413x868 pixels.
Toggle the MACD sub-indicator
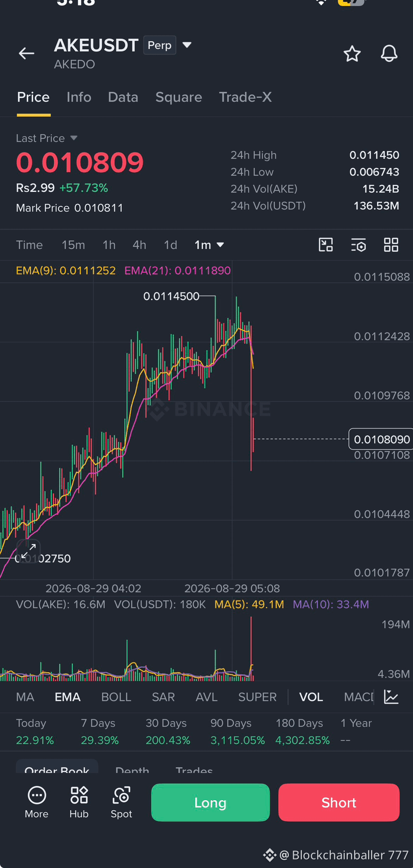pyautogui.click(x=359, y=697)
